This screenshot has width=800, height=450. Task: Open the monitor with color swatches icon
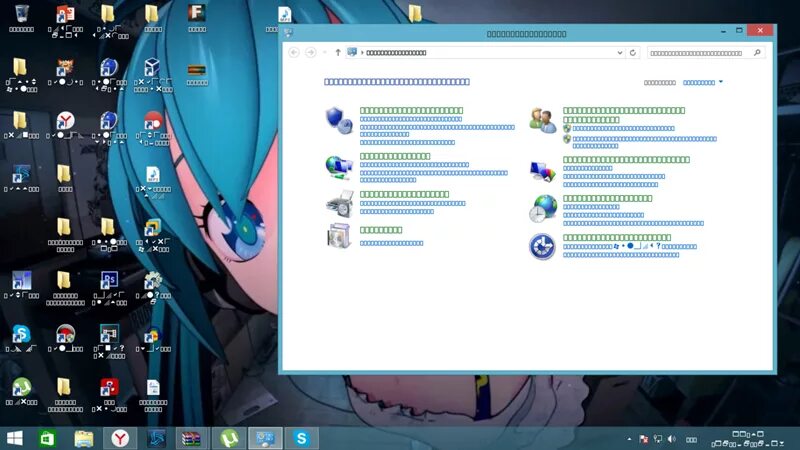click(x=542, y=172)
